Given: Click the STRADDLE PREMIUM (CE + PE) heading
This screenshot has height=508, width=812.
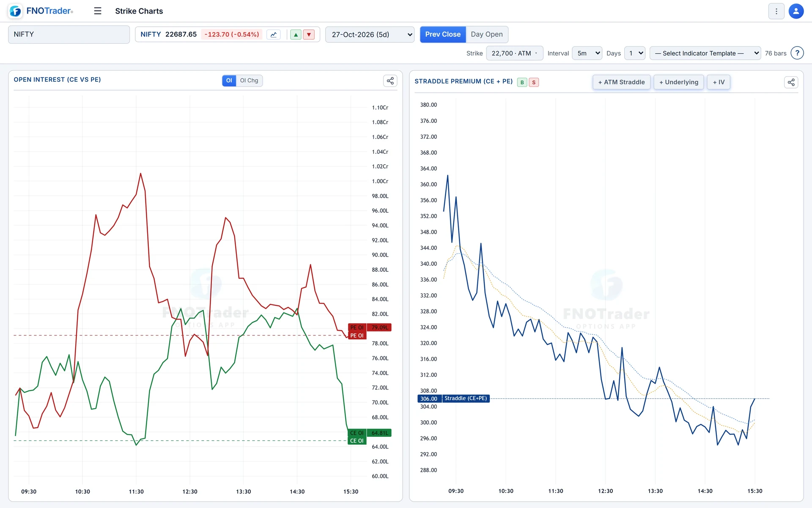Looking at the screenshot, I should click(464, 81).
